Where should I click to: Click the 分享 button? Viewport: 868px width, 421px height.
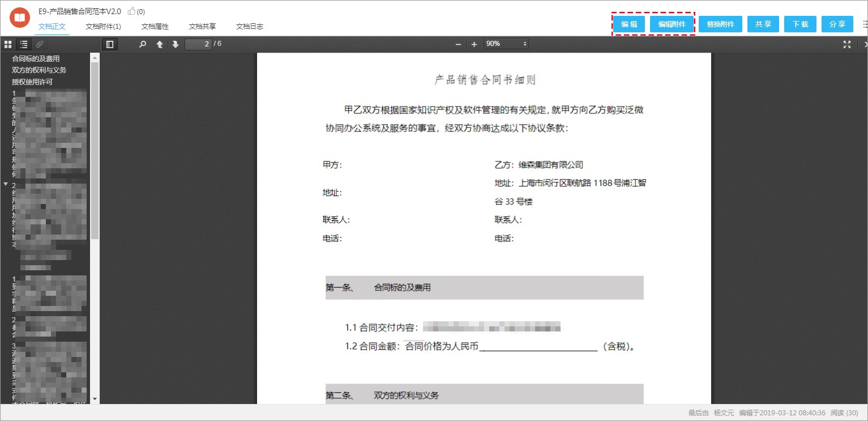tap(837, 24)
